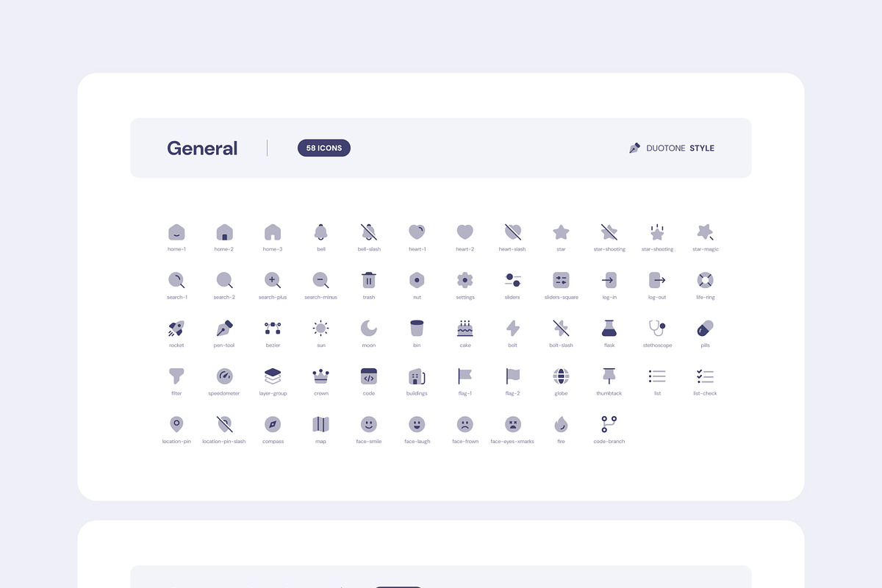Select the heart-slash icon
This screenshot has height=588, width=882.
[512, 232]
